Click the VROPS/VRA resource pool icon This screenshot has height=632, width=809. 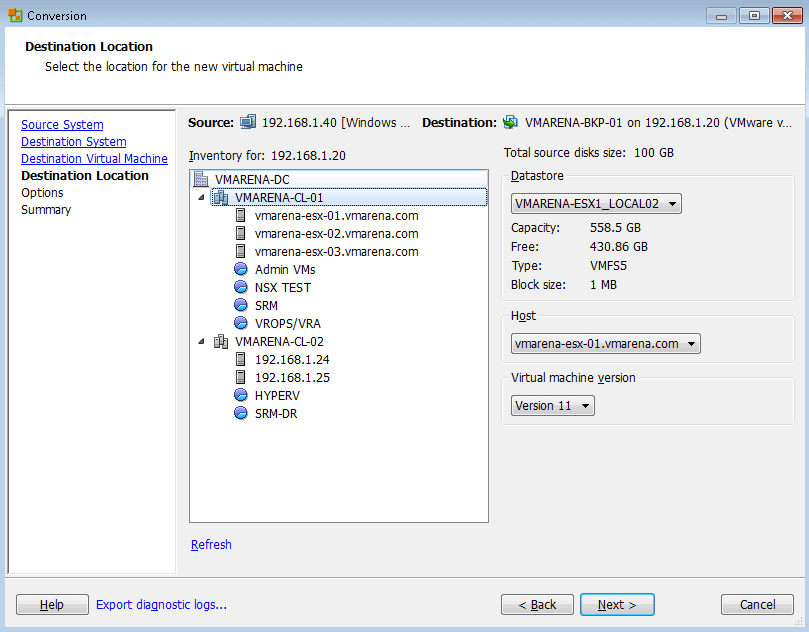[240, 323]
